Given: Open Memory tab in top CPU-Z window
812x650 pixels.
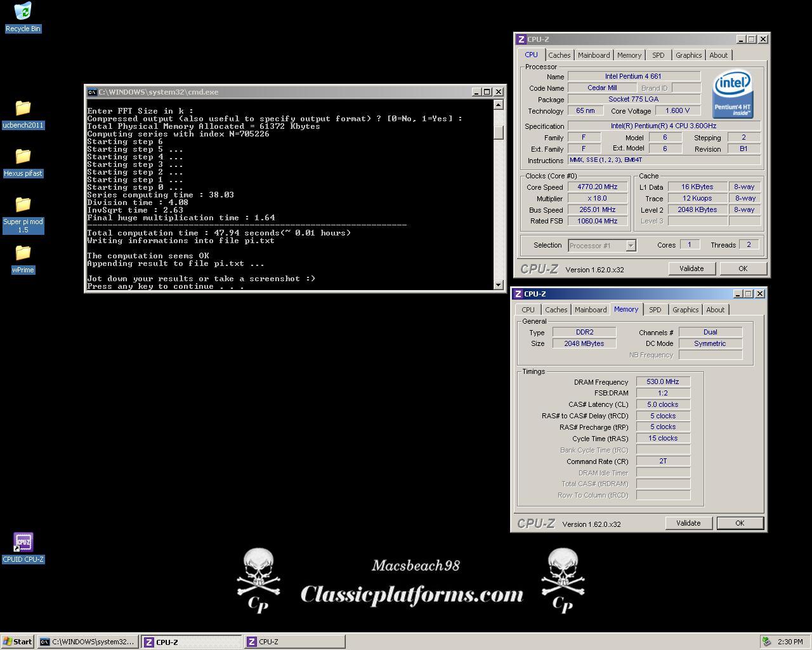Looking at the screenshot, I should (629, 55).
